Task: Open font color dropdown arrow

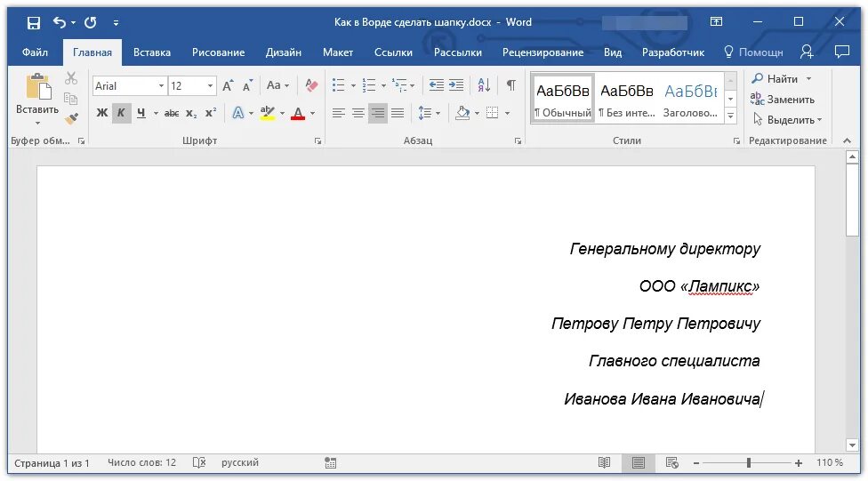Action: 313,113
